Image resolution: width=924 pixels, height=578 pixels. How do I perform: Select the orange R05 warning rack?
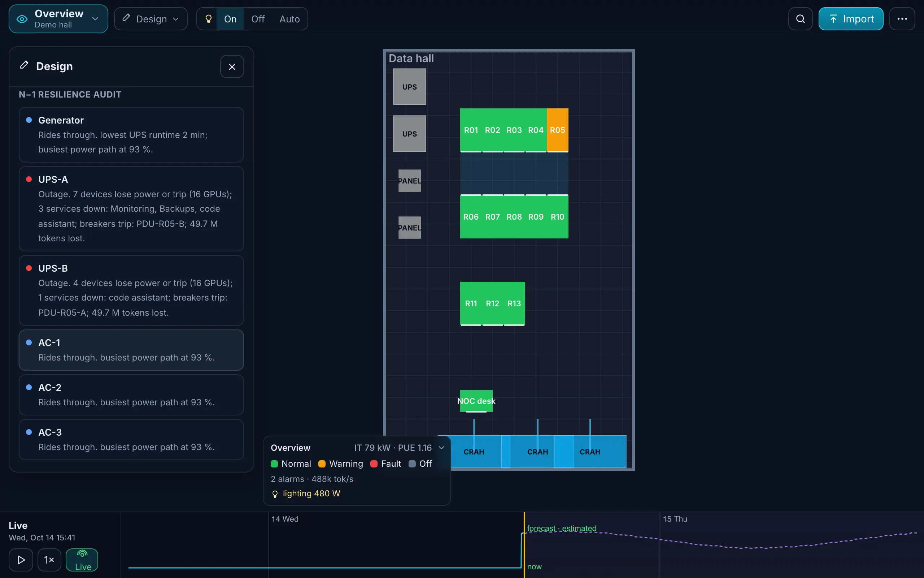(x=557, y=130)
